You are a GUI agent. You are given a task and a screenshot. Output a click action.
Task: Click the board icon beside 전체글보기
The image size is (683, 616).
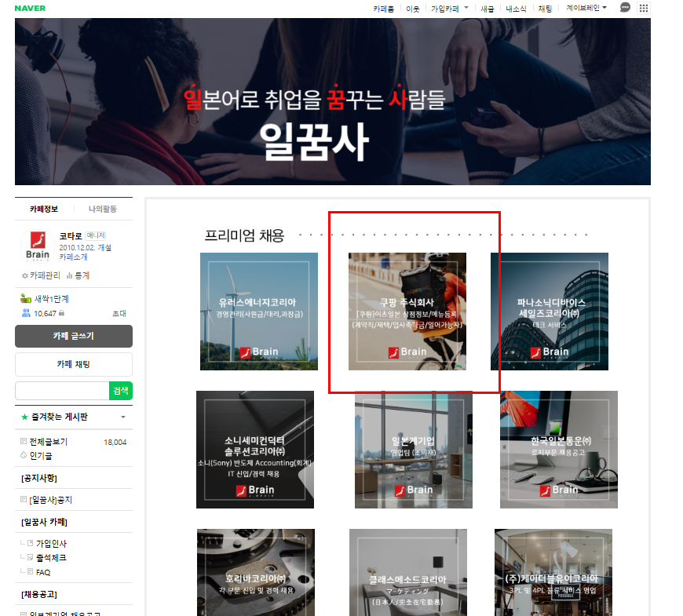(x=24, y=442)
